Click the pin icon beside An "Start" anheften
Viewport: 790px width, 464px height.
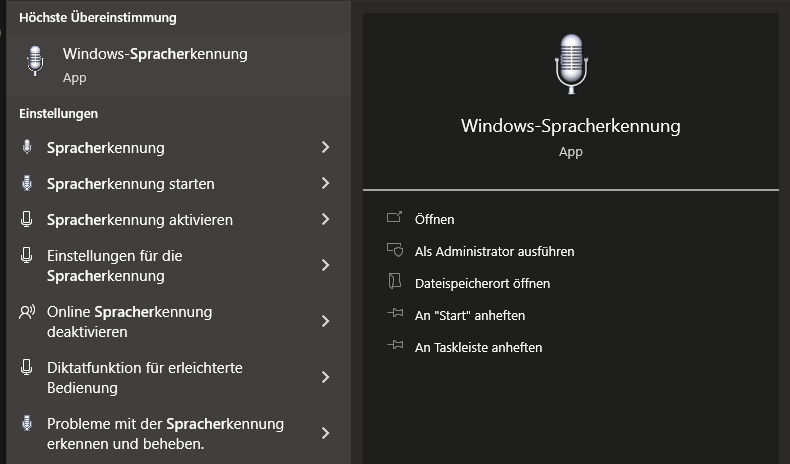(395, 313)
